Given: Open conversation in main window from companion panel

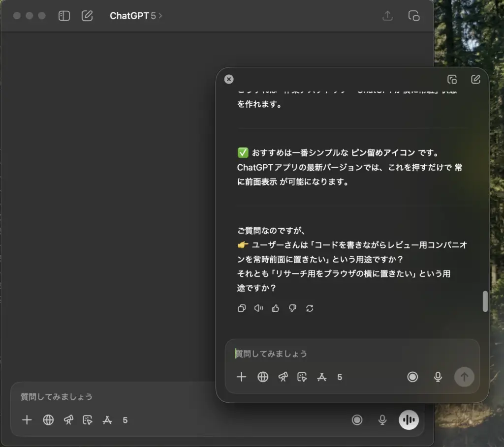Looking at the screenshot, I should click(452, 79).
